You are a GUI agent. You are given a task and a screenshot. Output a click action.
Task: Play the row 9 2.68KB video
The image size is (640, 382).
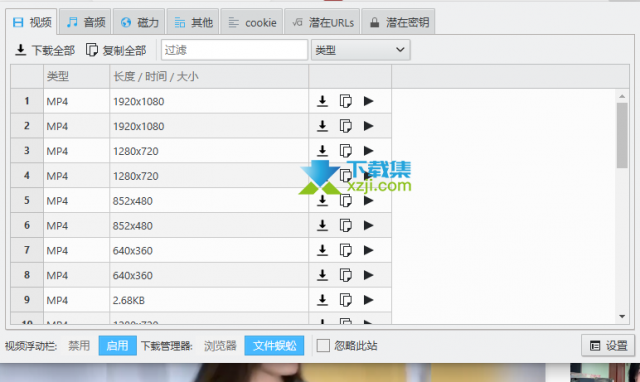369,300
